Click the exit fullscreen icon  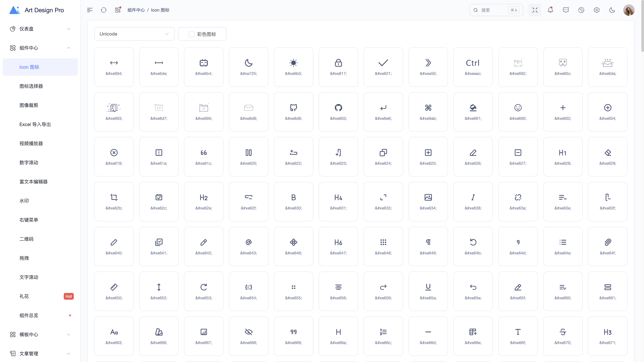tap(535, 10)
